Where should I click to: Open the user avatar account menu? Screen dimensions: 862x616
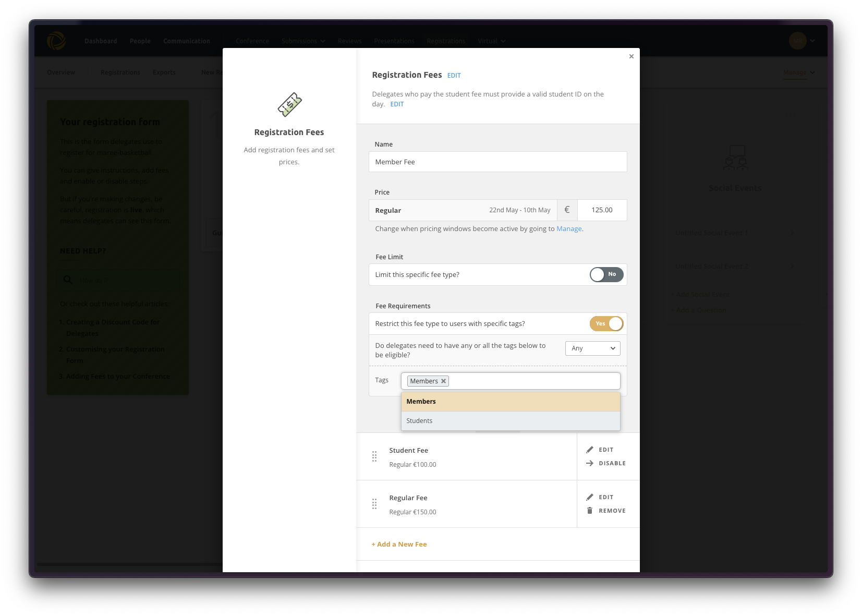tap(802, 41)
